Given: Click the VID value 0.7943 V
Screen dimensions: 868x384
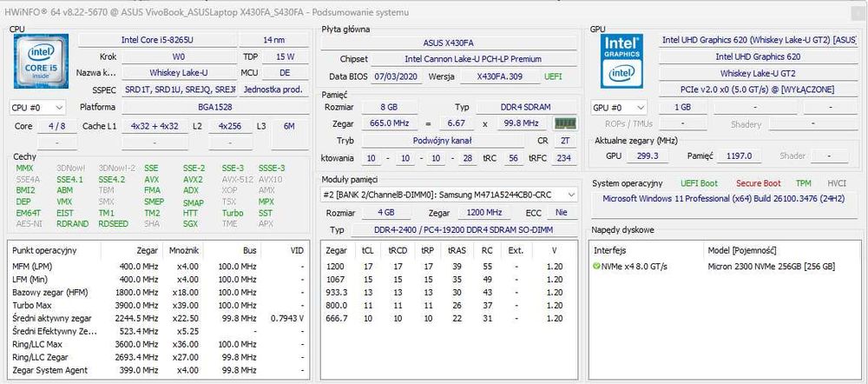Looking at the screenshot, I should tap(287, 318).
